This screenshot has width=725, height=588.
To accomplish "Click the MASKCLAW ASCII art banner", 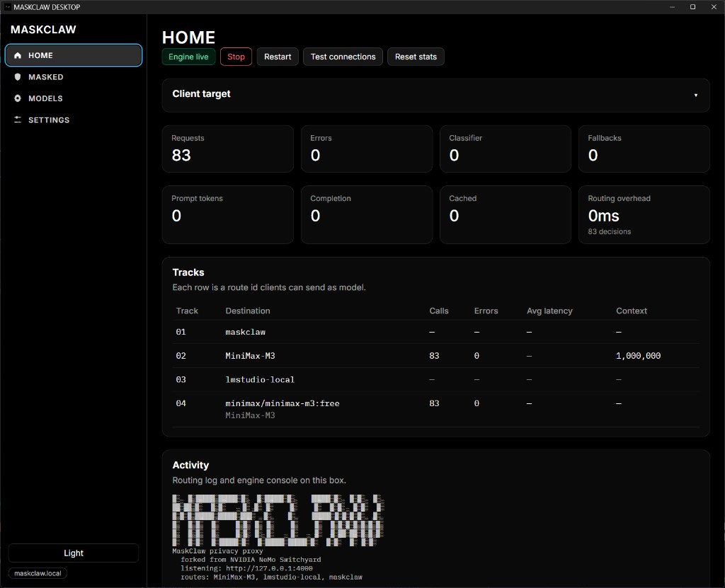I will (278, 521).
